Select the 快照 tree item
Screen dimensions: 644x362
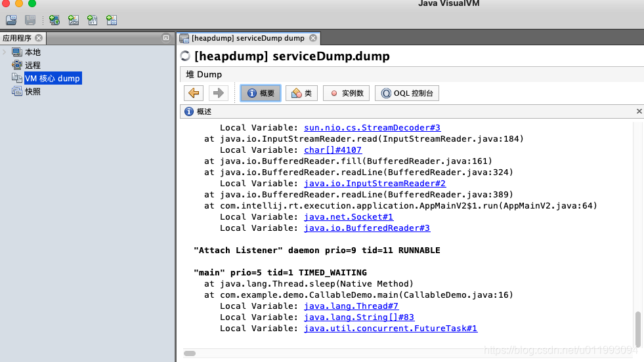[33, 92]
